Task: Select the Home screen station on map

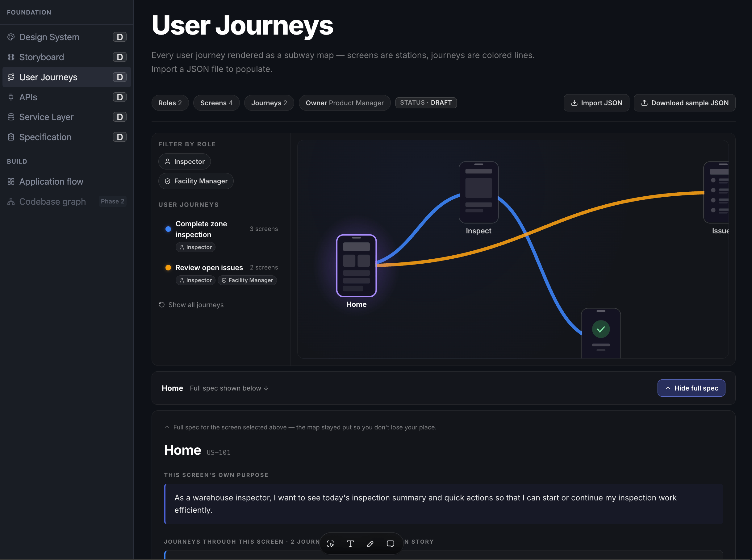Action: (x=356, y=266)
